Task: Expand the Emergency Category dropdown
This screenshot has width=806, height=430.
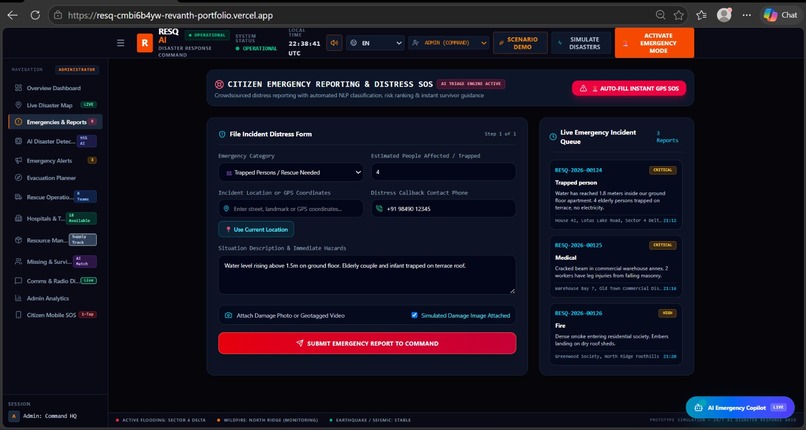Action: pyautogui.click(x=291, y=172)
